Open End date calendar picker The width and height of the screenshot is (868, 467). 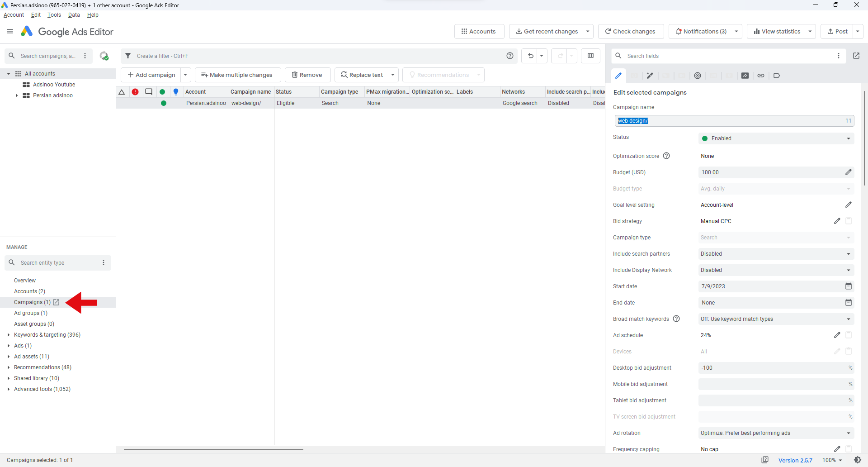tap(849, 302)
